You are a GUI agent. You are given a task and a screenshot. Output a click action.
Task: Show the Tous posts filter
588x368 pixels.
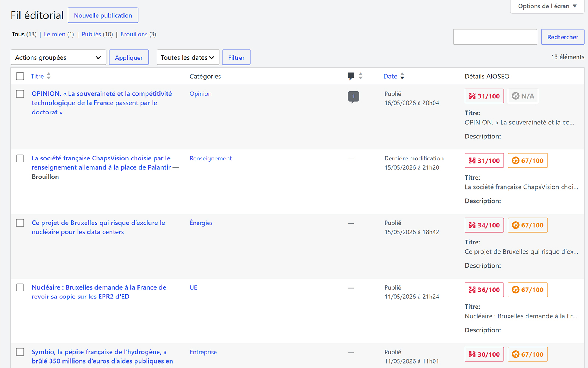pyautogui.click(x=18, y=34)
